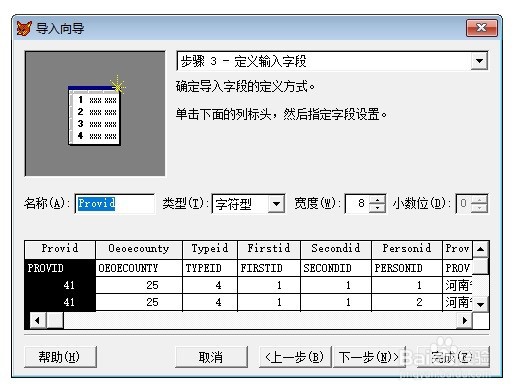Open the 类型 字符型 dropdown
This screenshot has width=520, height=392.
(x=276, y=203)
